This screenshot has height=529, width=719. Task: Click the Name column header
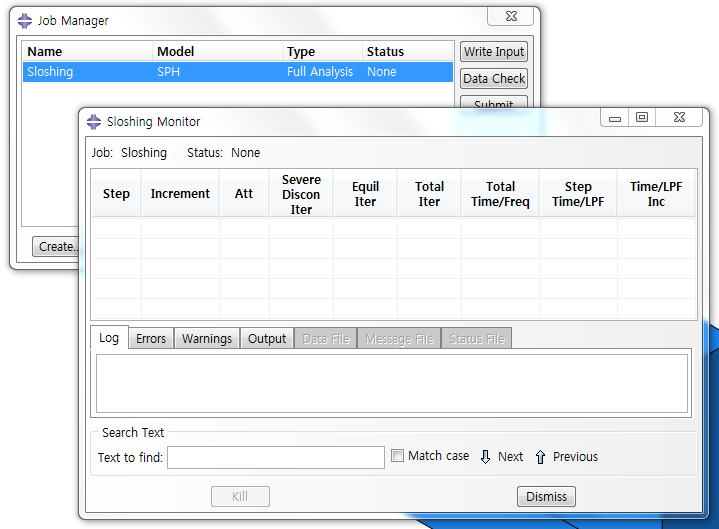pos(87,51)
